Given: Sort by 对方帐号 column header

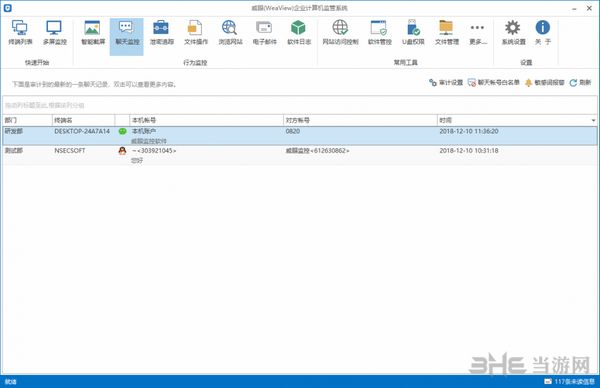Looking at the screenshot, I should [x=360, y=120].
